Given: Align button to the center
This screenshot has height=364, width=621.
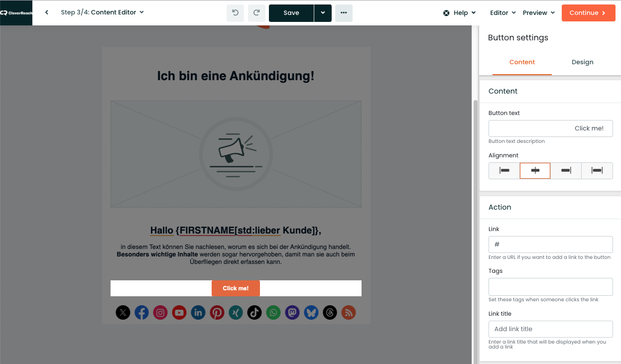Looking at the screenshot, I should [535, 170].
